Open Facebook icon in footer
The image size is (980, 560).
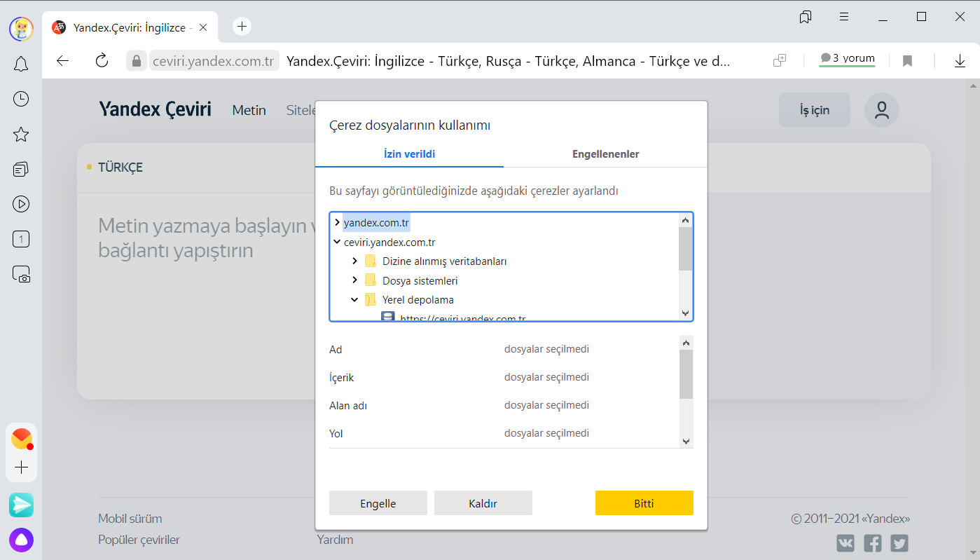click(x=872, y=542)
